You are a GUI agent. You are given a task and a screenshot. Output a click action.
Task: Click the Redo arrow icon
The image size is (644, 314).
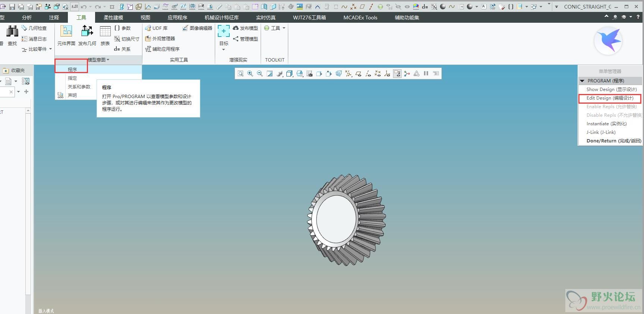(x=98, y=7)
